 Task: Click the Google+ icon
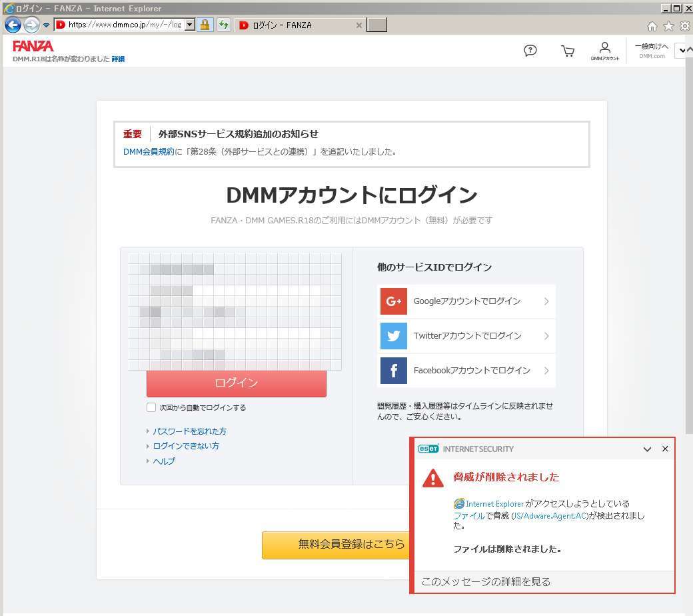pyautogui.click(x=393, y=301)
